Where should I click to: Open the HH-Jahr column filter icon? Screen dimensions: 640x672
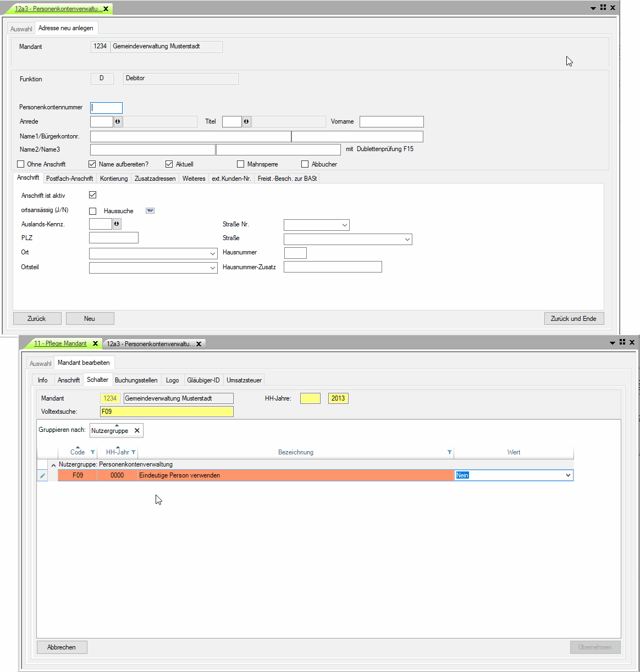134,452
